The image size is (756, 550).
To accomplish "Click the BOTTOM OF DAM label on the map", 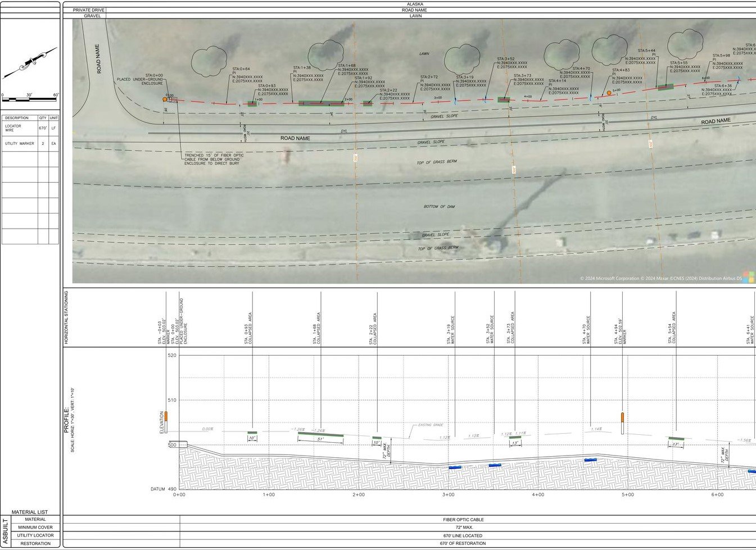I will pos(439,207).
